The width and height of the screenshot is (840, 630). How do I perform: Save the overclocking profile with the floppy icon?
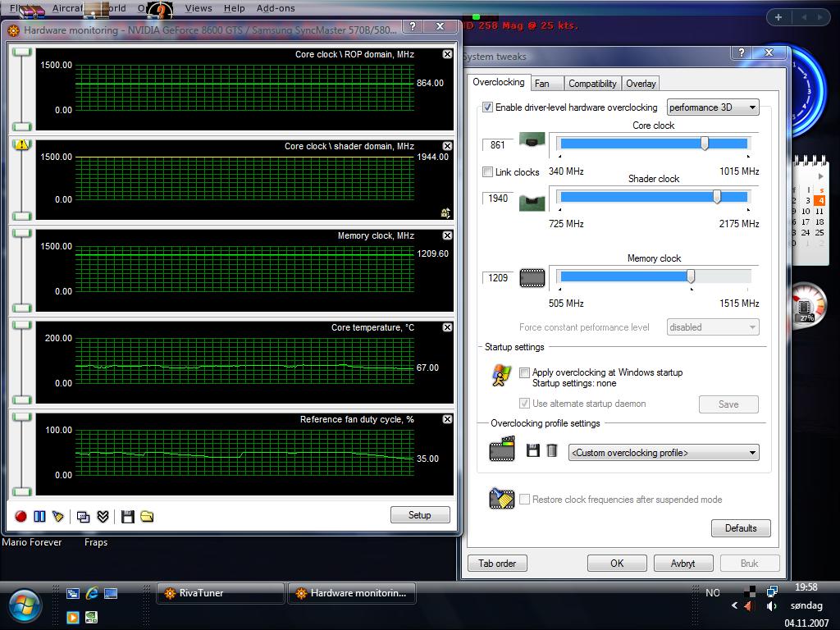[x=533, y=450]
